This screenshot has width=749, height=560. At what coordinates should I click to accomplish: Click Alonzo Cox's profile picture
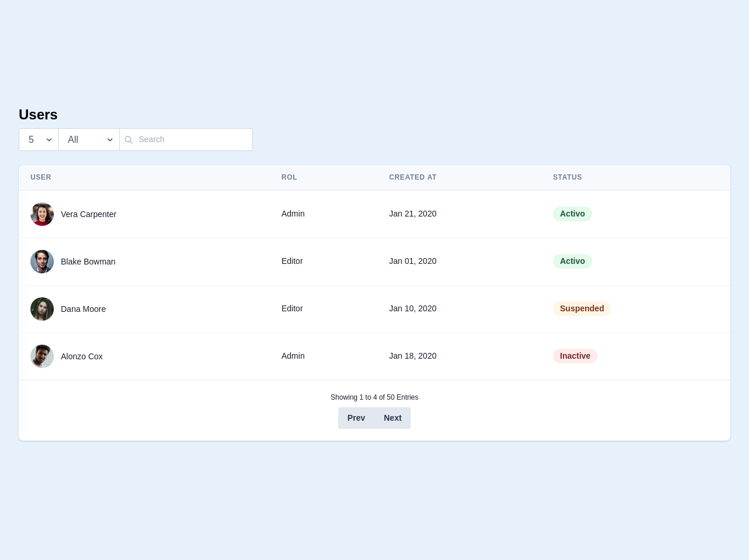[x=42, y=356]
